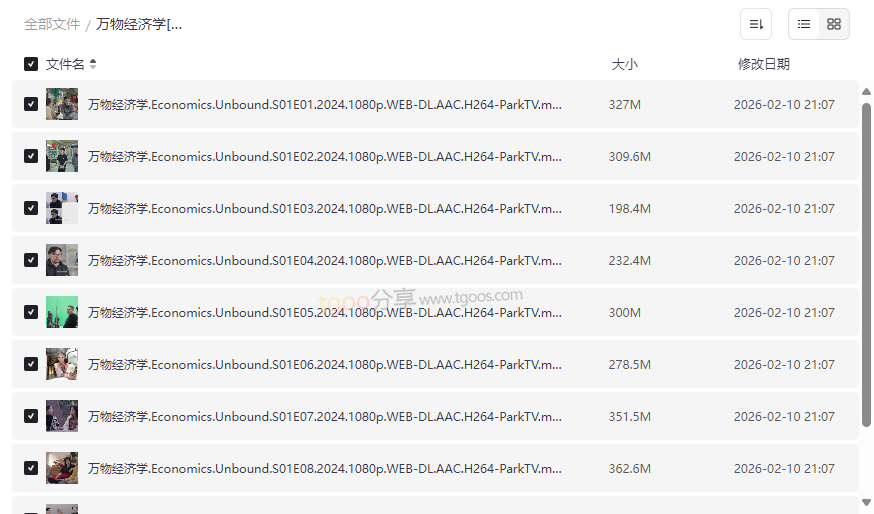
Task: Click the S01E05 green video thumbnail
Action: pos(62,312)
